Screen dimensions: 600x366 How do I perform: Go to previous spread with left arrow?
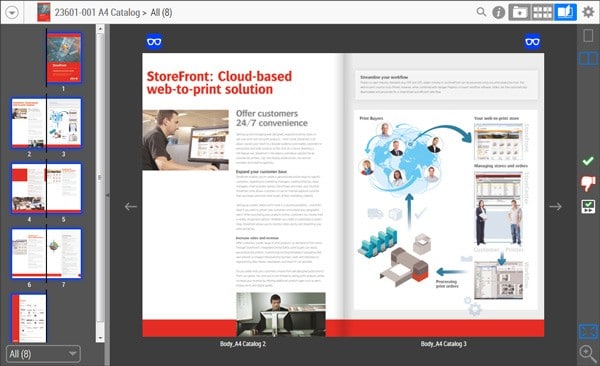pos(131,207)
